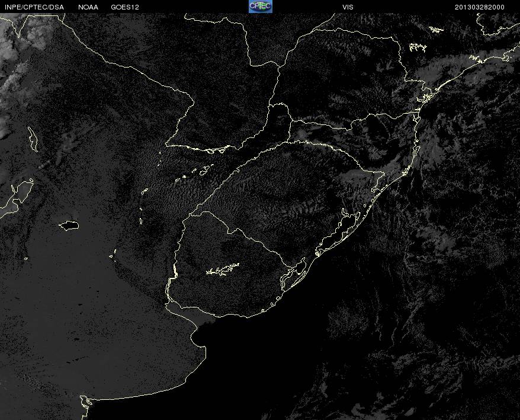Select the INPE/CPTEC/DSA header text
520x420 pixels.
34,7
